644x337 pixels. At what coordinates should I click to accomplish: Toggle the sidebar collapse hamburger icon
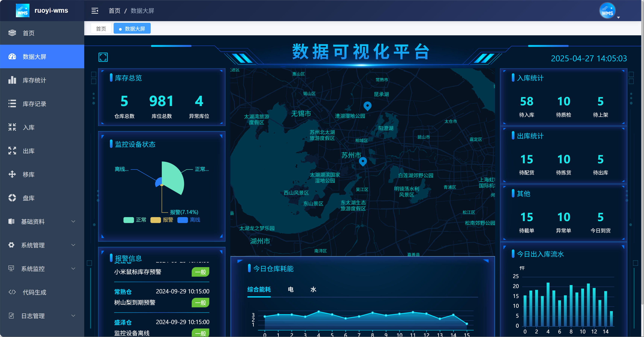[95, 11]
